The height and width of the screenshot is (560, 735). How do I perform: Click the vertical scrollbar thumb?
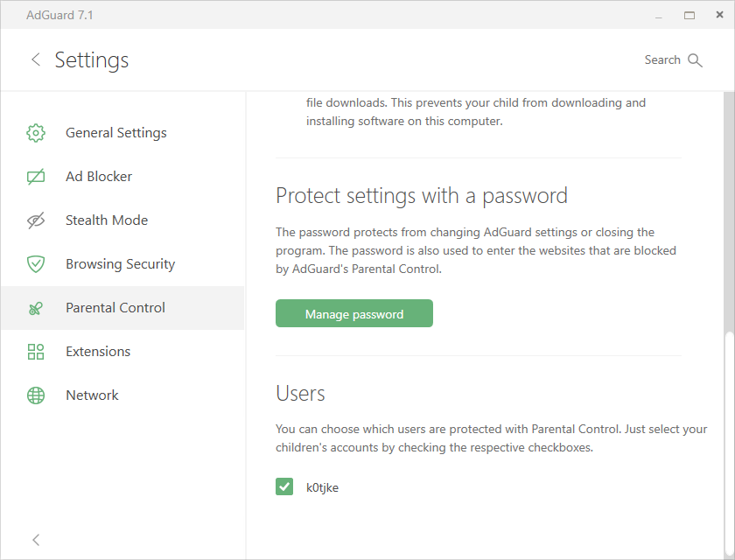pyautogui.click(x=728, y=445)
